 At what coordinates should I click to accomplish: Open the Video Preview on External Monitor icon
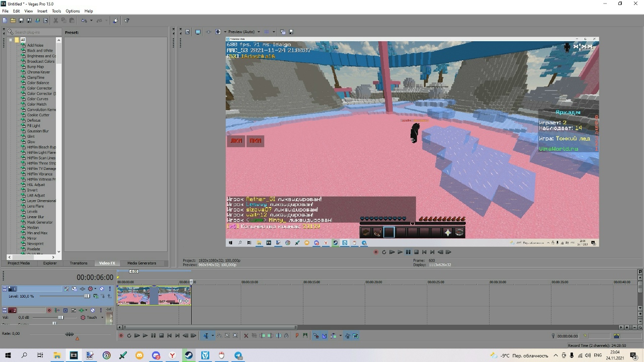click(198, 32)
